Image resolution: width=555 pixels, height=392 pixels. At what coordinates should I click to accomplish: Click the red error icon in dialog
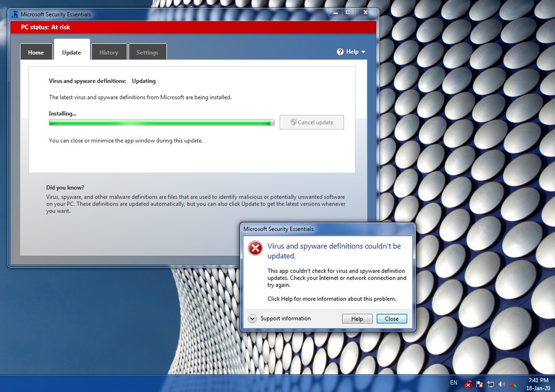[x=255, y=248]
